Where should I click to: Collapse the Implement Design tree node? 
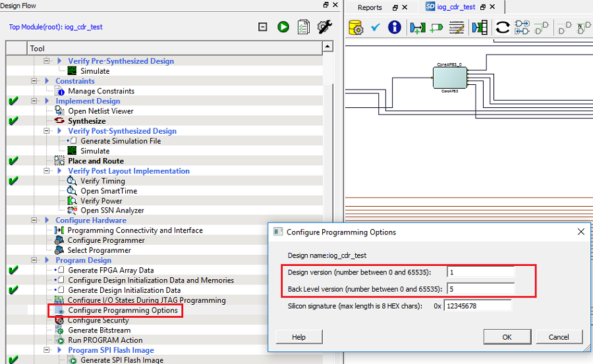[34, 101]
